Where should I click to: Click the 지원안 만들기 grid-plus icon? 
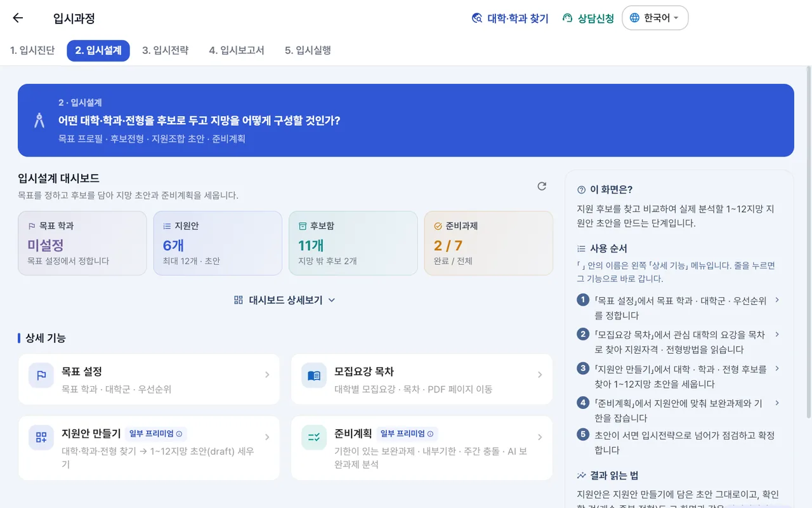(x=41, y=438)
